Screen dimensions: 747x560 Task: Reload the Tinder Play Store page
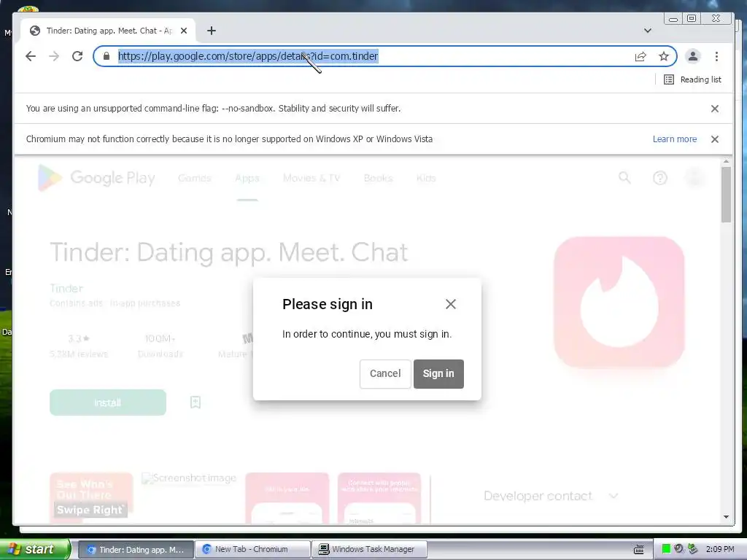(77, 56)
